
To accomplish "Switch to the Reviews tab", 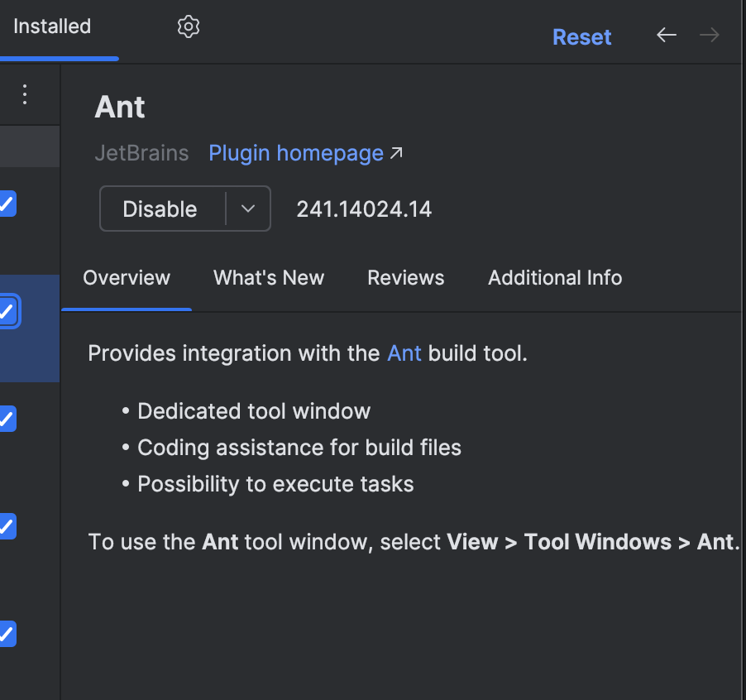I will pyautogui.click(x=405, y=278).
